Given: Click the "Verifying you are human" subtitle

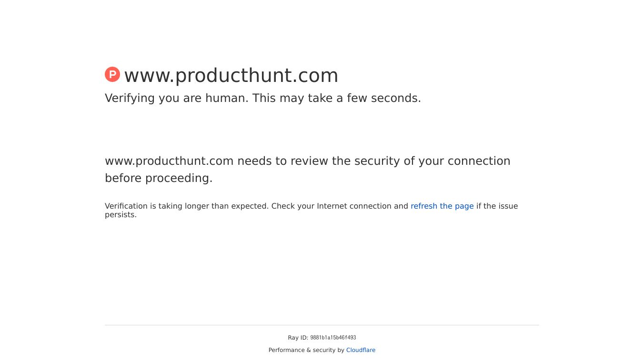Looking at the screenshot, I should click(x=177, y=99).
